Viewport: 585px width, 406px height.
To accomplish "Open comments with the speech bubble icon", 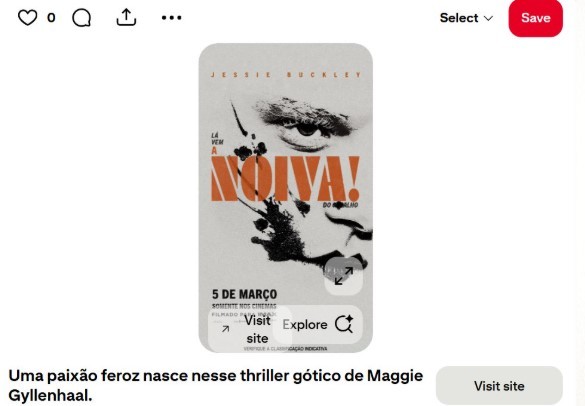I will [81, 18].
